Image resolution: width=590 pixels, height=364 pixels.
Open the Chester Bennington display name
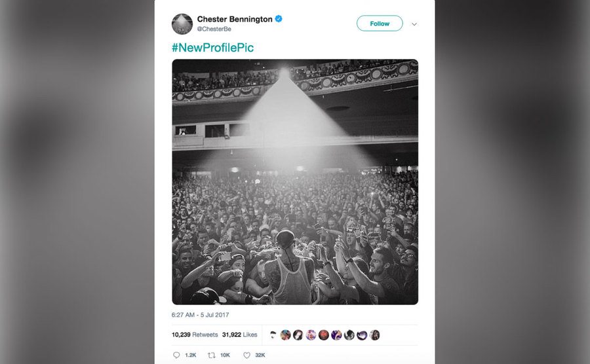[234, 20]
